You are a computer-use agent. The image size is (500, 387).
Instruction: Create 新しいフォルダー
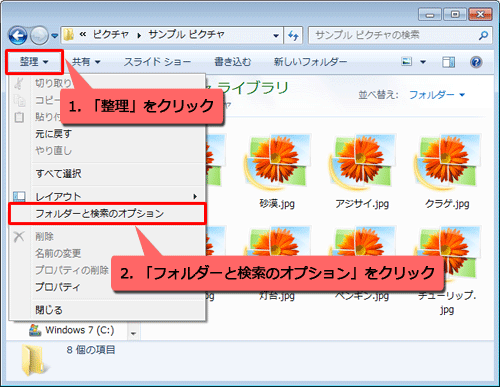[310, 62]
